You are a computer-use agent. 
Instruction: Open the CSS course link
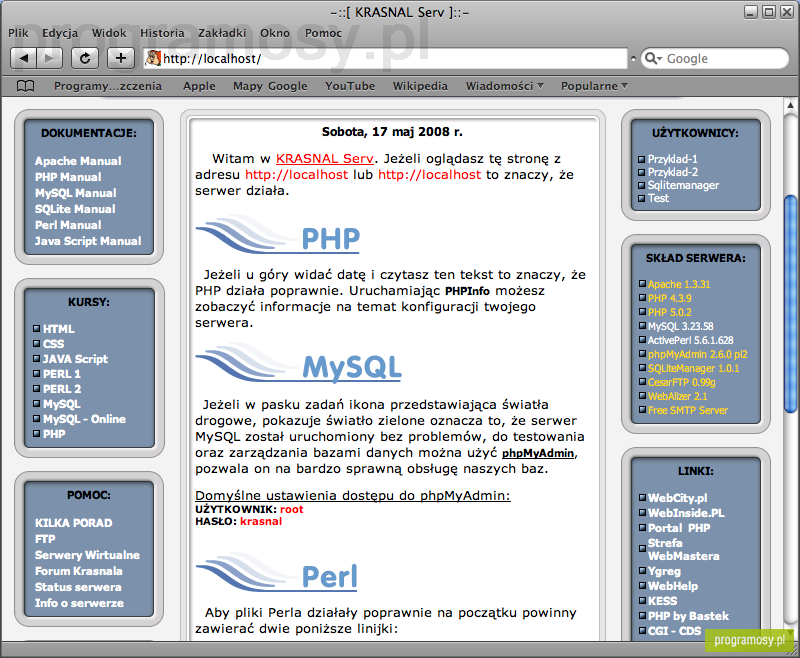54,344
